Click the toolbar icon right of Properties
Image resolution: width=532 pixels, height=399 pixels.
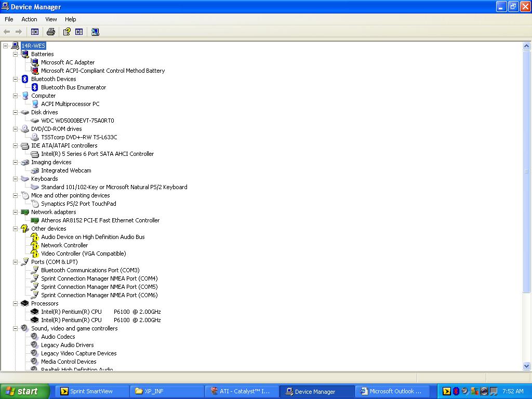(79, 32)
